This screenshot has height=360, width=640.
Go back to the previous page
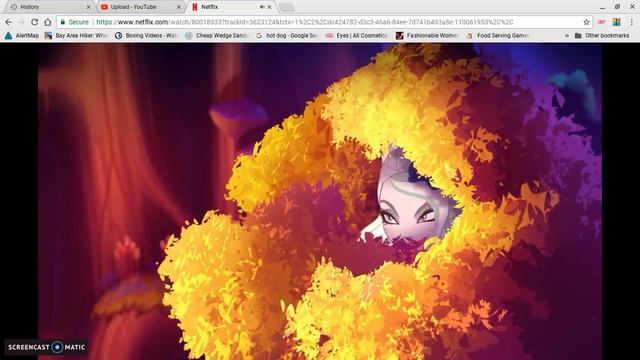[x=9, y=22]
